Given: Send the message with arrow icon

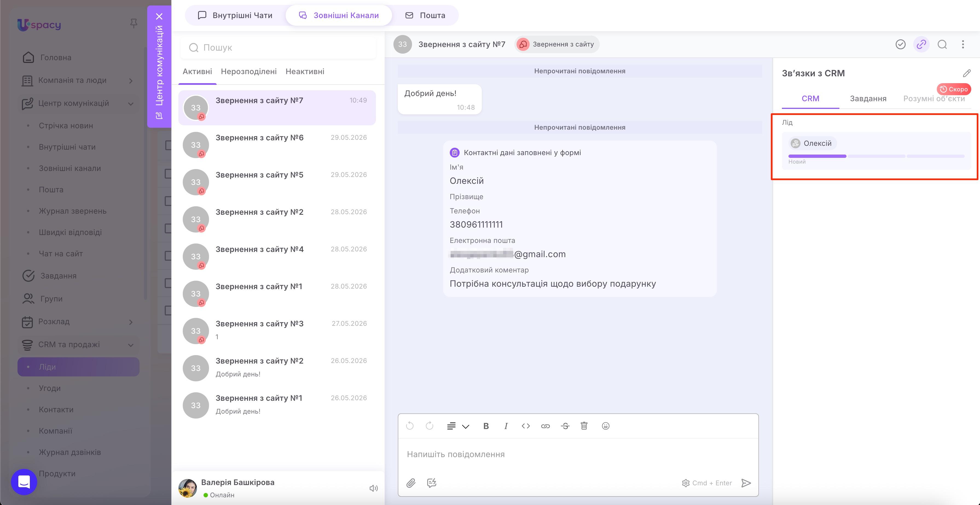Looking at the screenshot, I should (746, 483).
